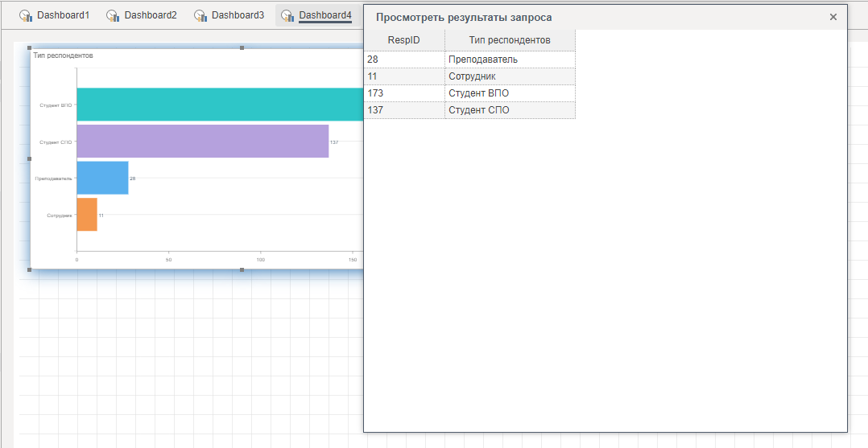
Task: Click the chart's top-center resize handle
Action: (242, 48)
